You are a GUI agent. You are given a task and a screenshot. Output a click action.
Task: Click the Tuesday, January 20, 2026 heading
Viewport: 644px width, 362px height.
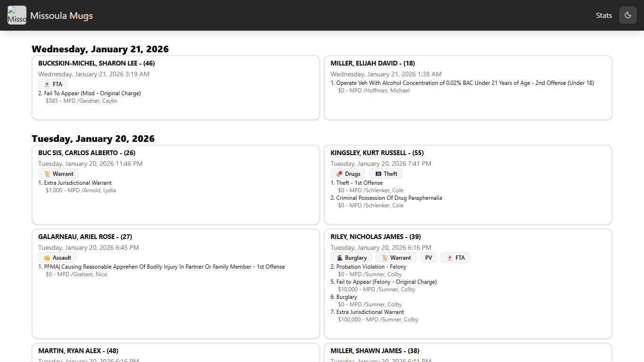coord(93,139)
